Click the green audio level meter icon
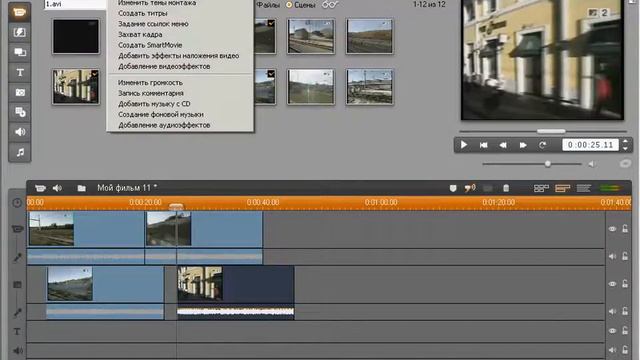Image resolution: width=640 pixels, height=360 pixels. 611,188
